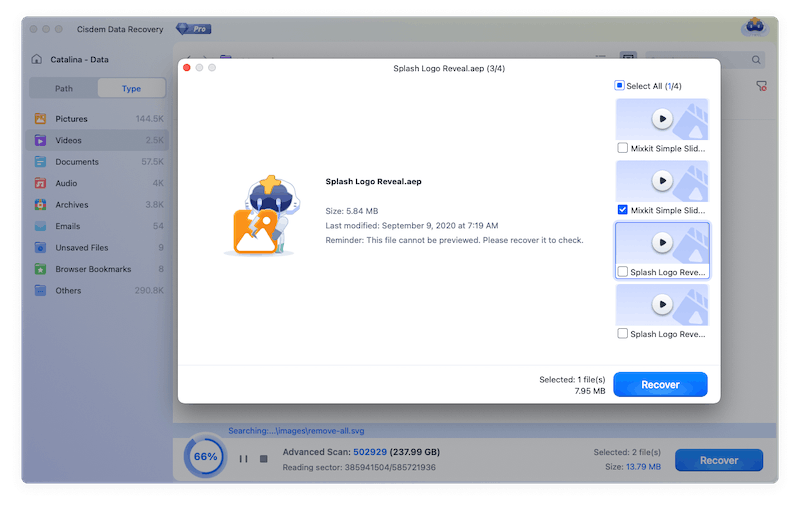Uncheck the second Mixkit Simple Slid checkbox
Viewport: 800px width, 510px height.
622,210
